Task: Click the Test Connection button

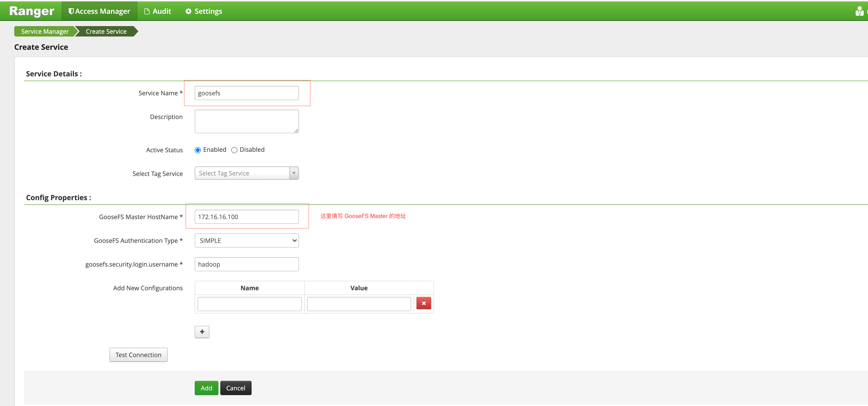Action: click(x=138, y=354)
